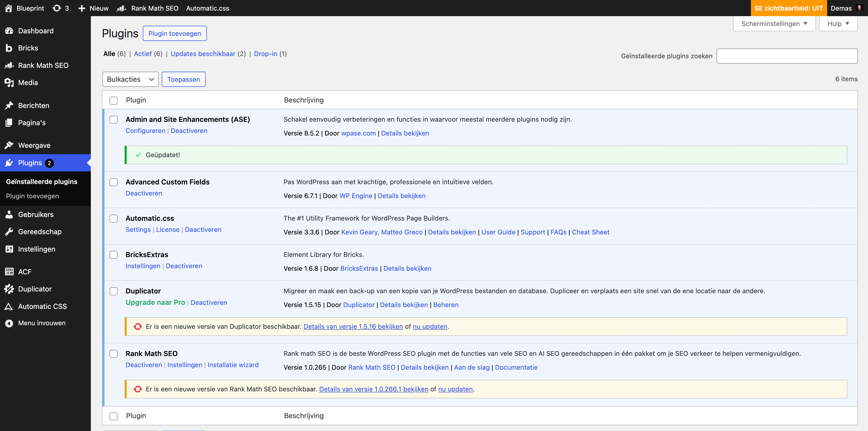Select the BricksExtras plugin checkbox

[114, 255]
